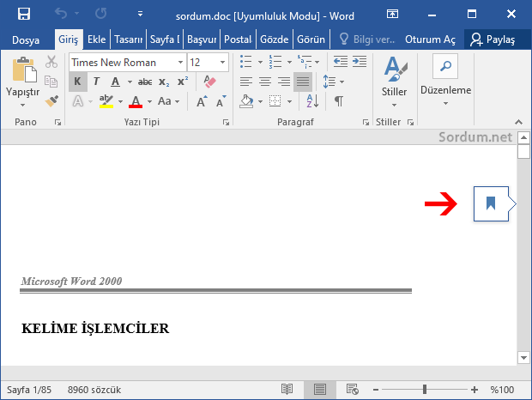This screenshot has height=400, width=532.
Task: Toggle underline A formatting
Action: point(115,82)
